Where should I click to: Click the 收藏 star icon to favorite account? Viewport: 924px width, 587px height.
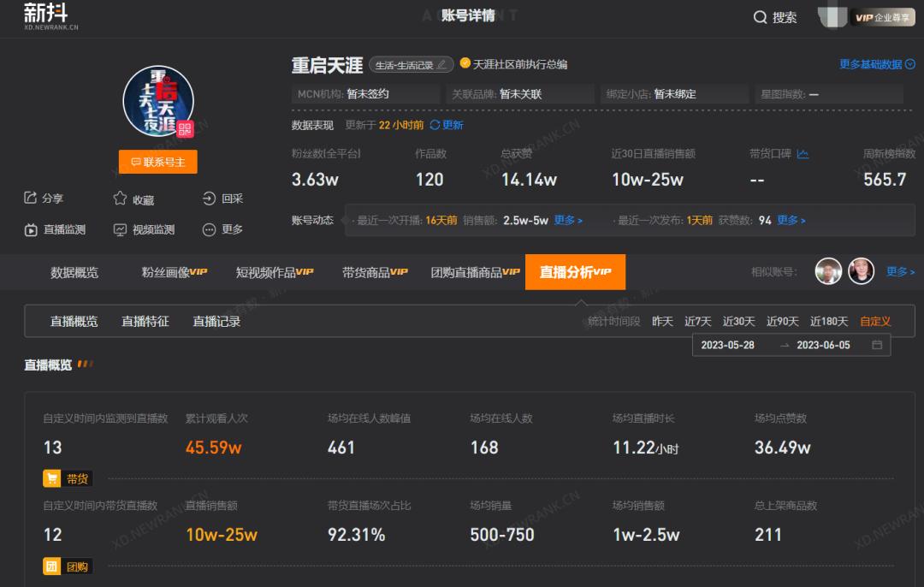121,199
